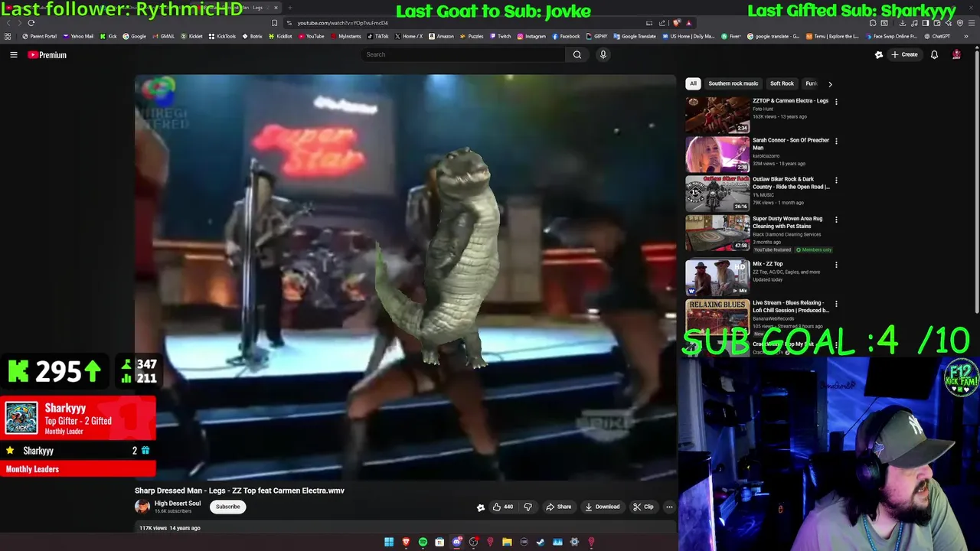
Task: Click in the YouTube search field
Action: point(463,54)
